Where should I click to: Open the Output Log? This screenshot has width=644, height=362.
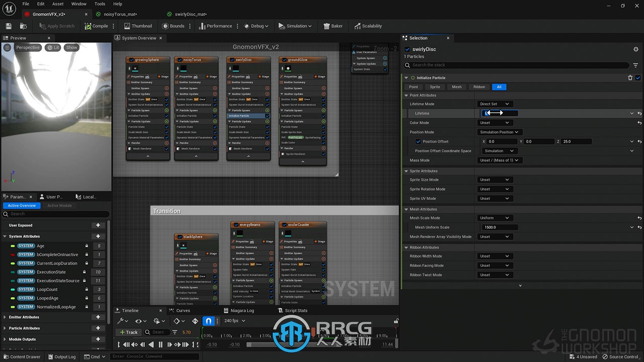pos(61,357)
